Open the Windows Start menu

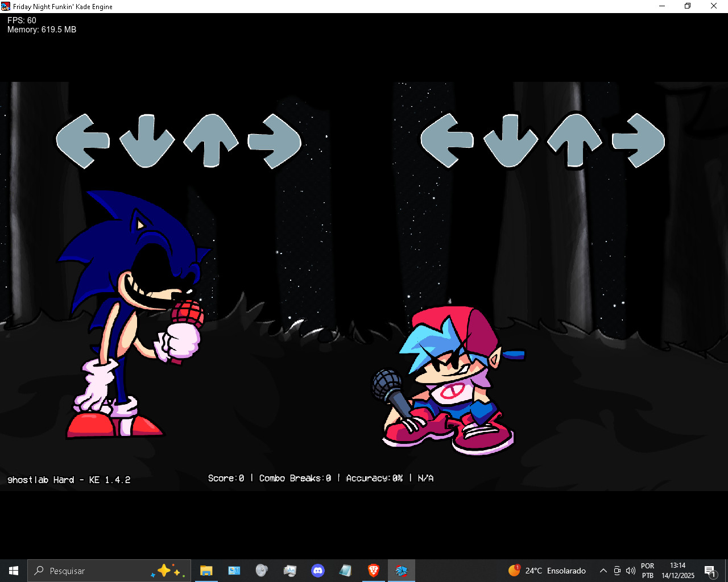[14, 571]
